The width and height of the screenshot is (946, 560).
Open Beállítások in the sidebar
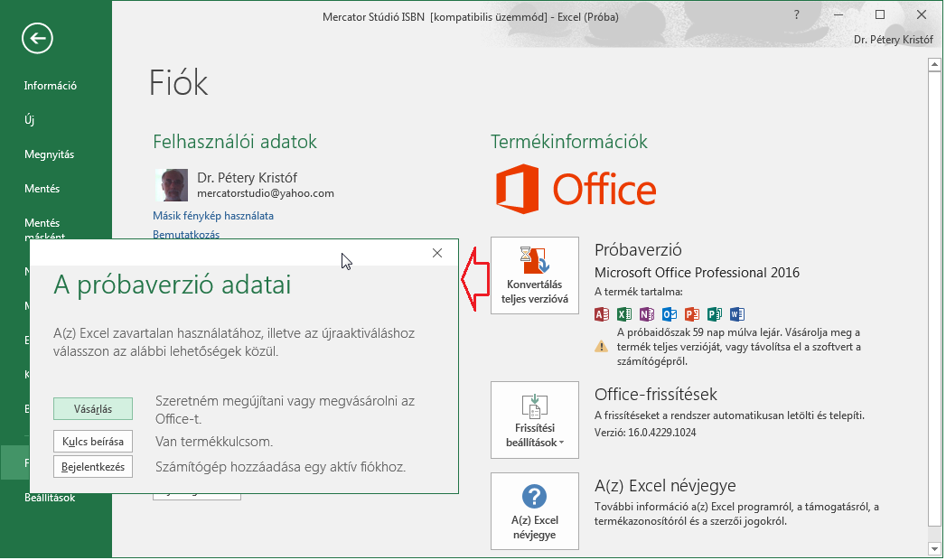[50, 498]
